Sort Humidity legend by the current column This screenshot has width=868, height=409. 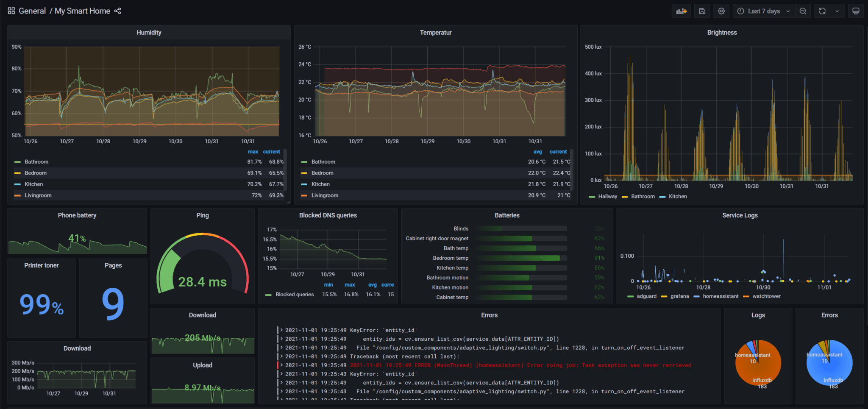pos(272,151)
